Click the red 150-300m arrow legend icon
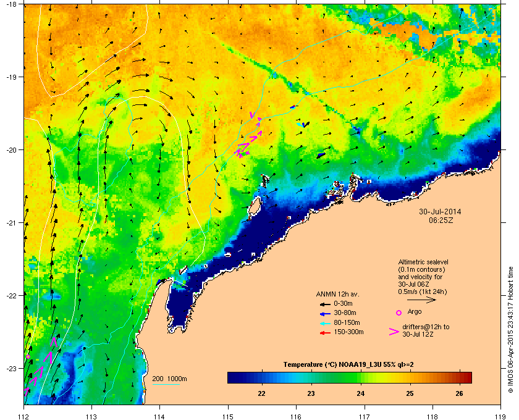The width and height of the screenshot is (519, 420). [325, 333]
